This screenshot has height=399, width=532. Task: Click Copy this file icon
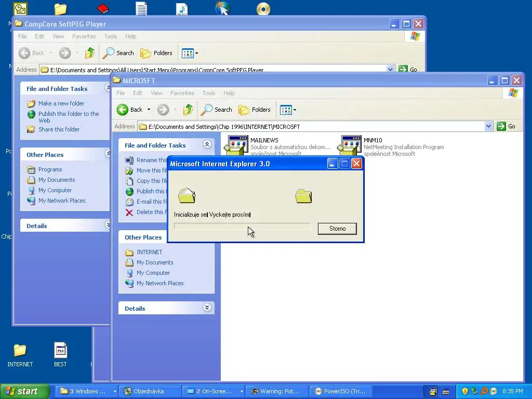point(129,181)
